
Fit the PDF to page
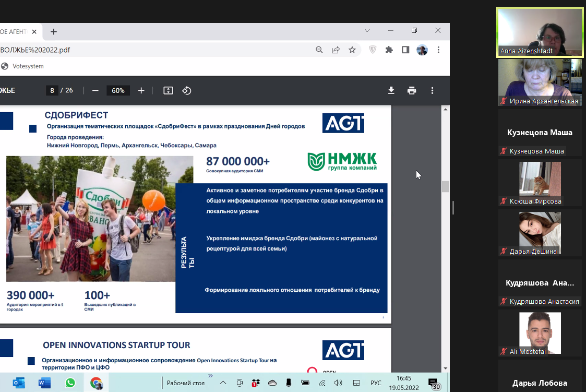click(168, 90)
